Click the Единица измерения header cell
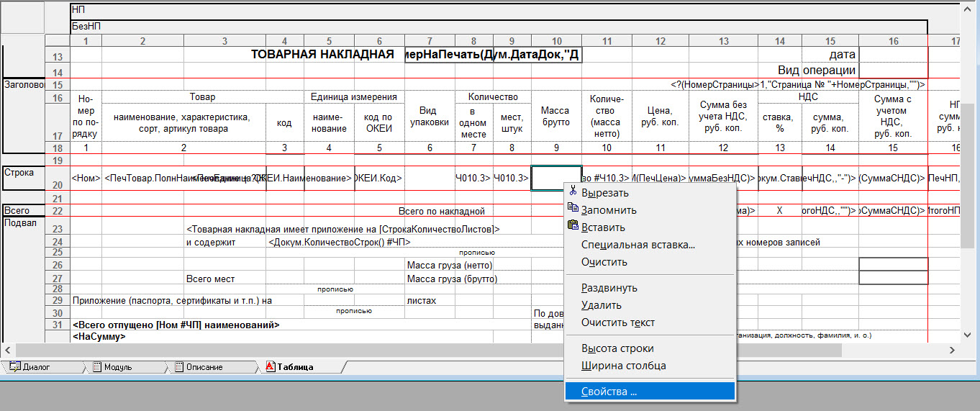This screenshot has width=980, height=411. click(x=354, y=97)
